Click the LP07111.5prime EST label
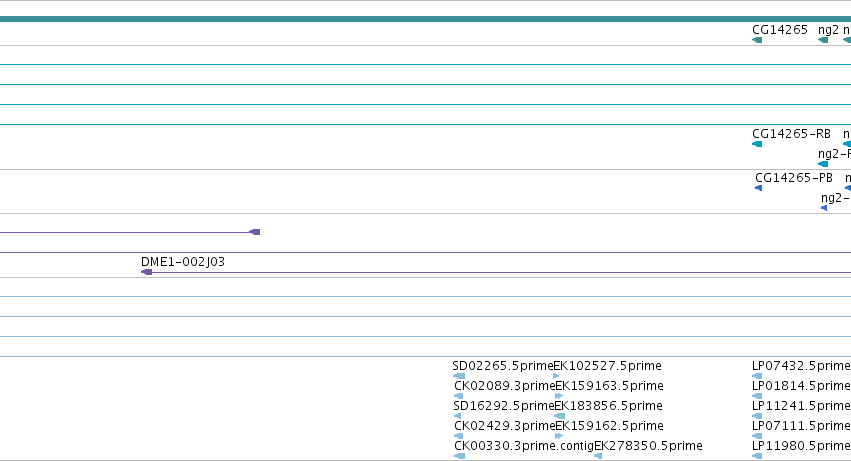 pos(801,426)
